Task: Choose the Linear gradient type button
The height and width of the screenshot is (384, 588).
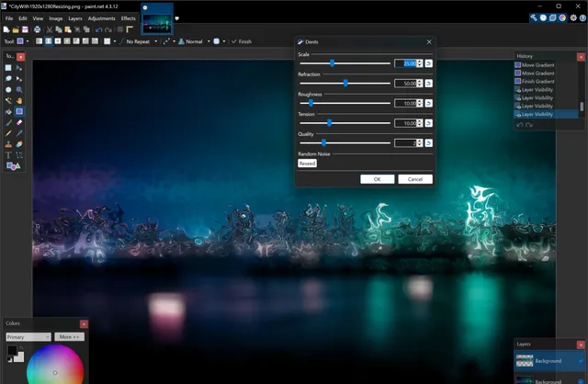Action: click(39, 41)
